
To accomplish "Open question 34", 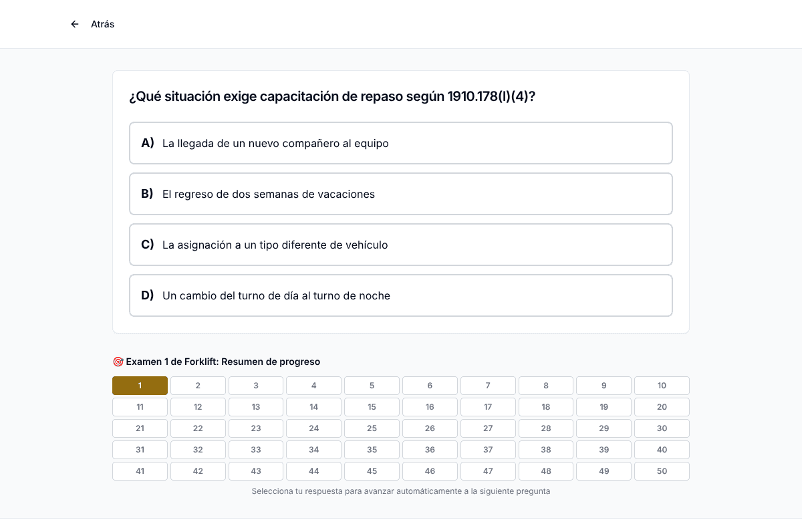I will coord(314,450).
